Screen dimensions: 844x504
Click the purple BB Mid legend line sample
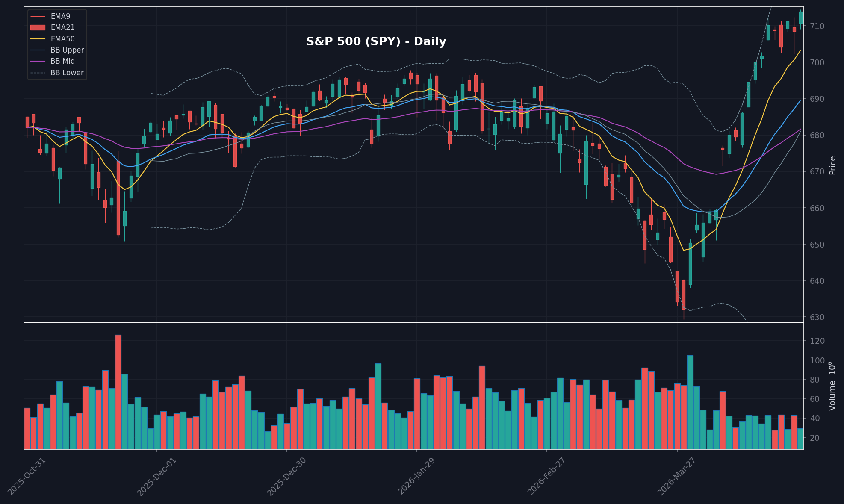click(x=38, y=61)
